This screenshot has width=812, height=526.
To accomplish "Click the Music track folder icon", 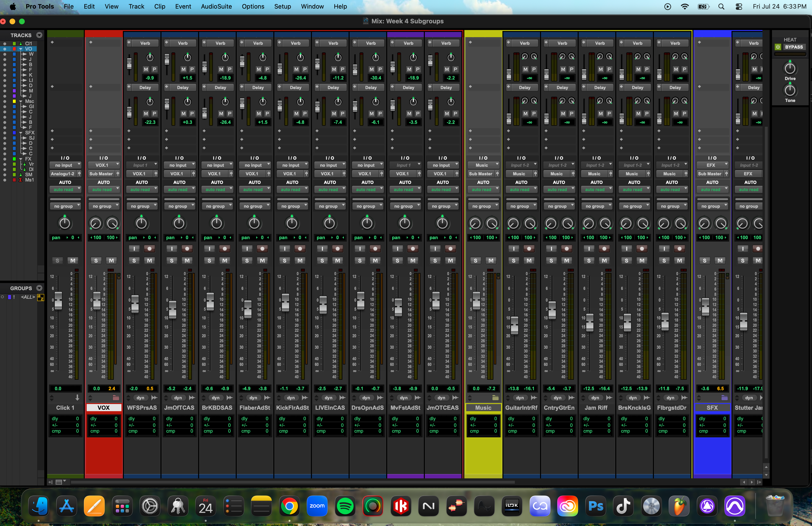I will (x=495, y=398).
